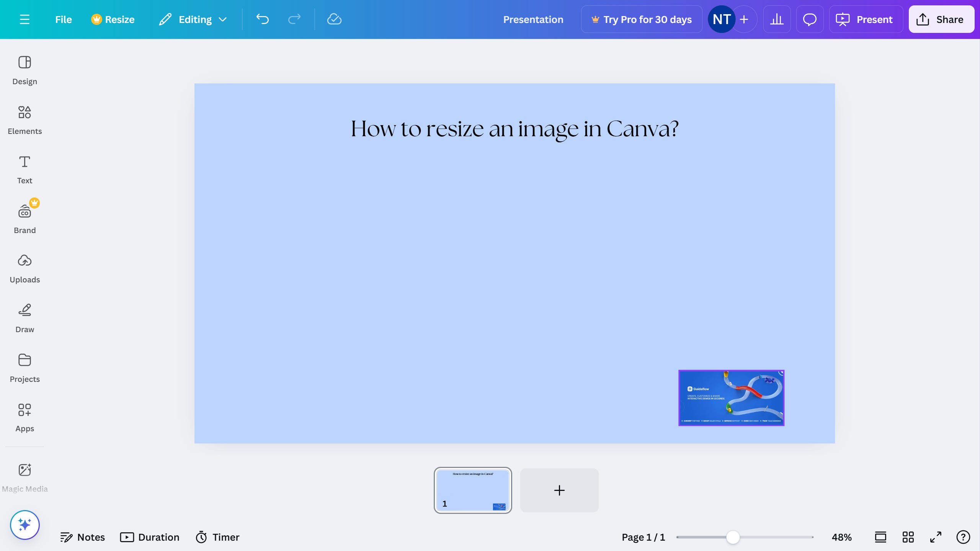Open the Uploads panel
Viewport: 980px width, 551px height.
(24, 267)
